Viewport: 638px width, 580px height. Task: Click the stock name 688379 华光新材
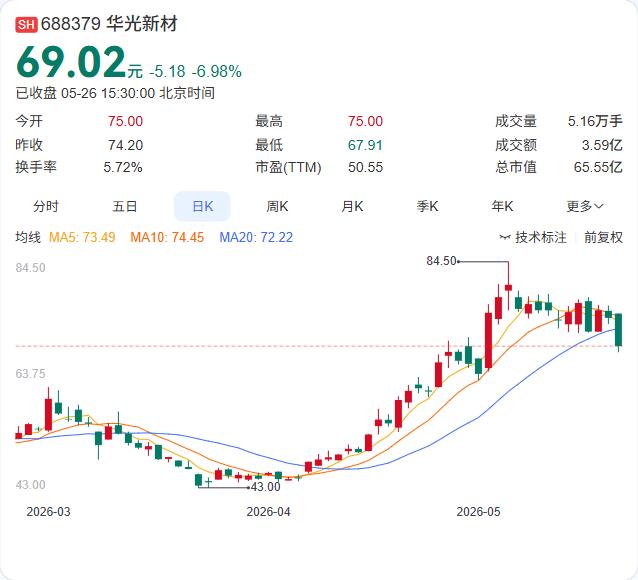coord(109,24)
